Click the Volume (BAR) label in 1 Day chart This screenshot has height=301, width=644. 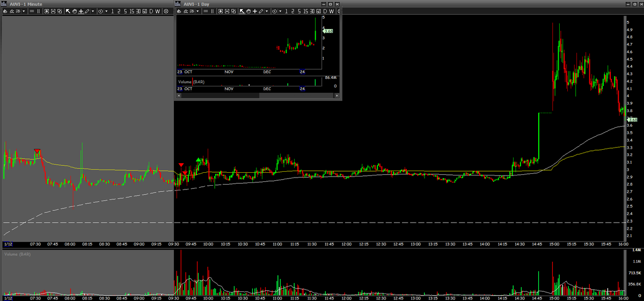191,82
